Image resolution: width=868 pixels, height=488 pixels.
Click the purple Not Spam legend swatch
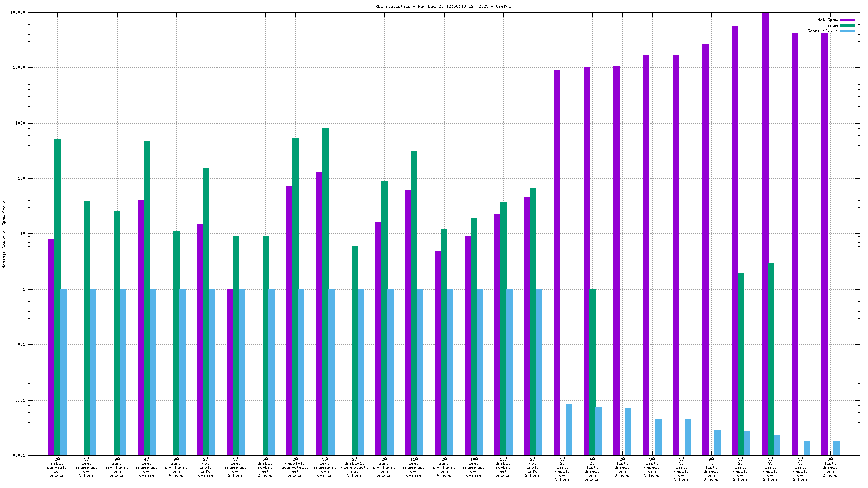point(847,20)
